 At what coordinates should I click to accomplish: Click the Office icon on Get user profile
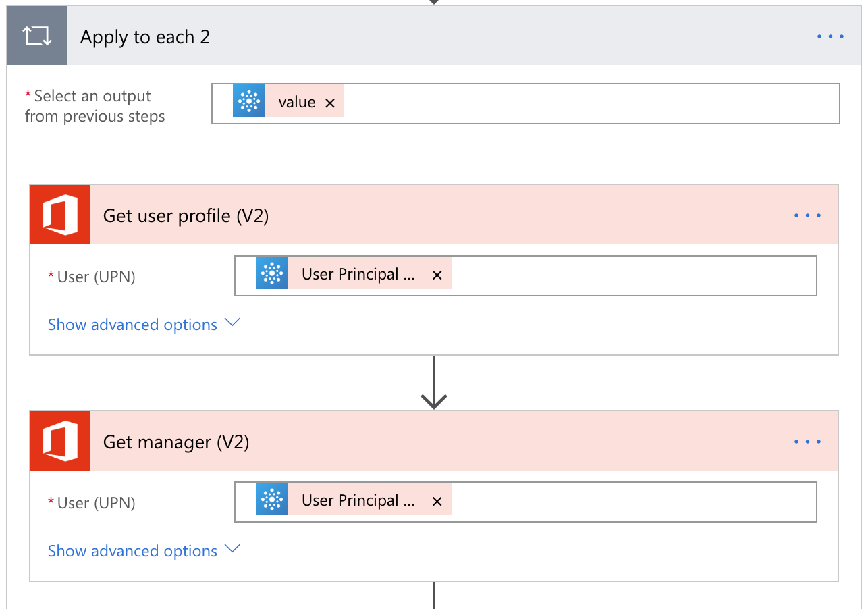(x=60, y=215)
